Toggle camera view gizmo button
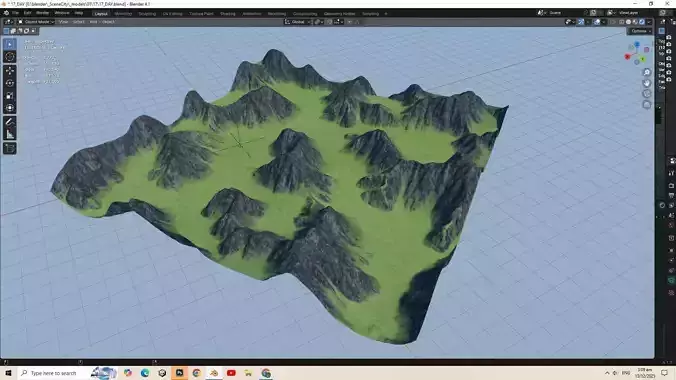The height and width of the screenshot is (380, 676). [647, 94]
